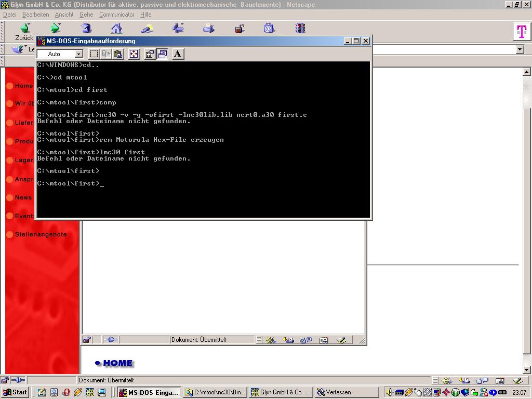This screenshot has width=532, height=399.
Task: Click the padlock icon in Netscape bottom status bar
Action: (5, 380)
